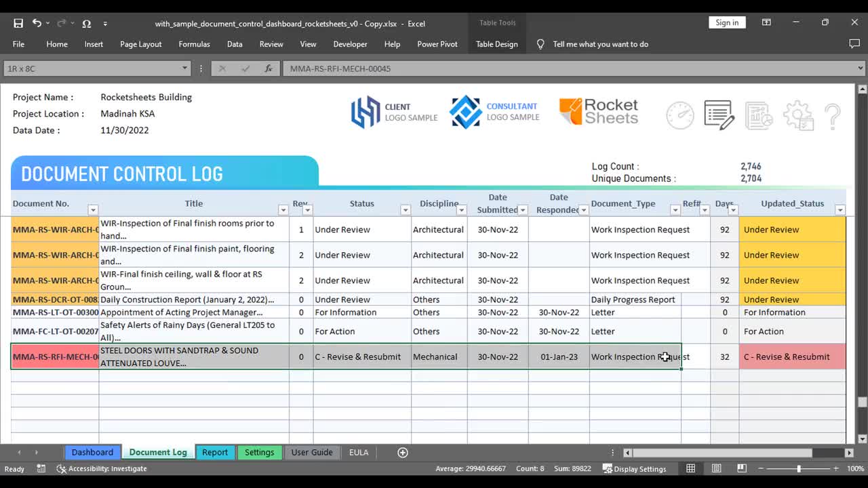Select the Settings sheet tab
The image size is (868, 488).
(259, 452)
